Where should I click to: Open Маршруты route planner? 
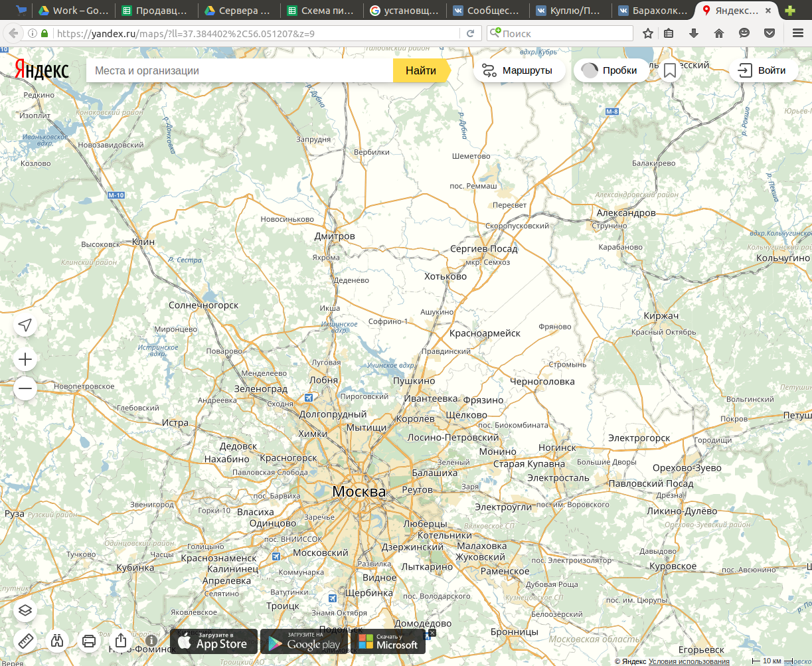tap(519, 70)
